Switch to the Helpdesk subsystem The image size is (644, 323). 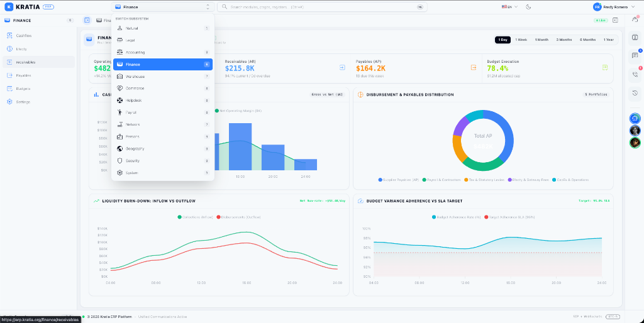pos(163,101)
